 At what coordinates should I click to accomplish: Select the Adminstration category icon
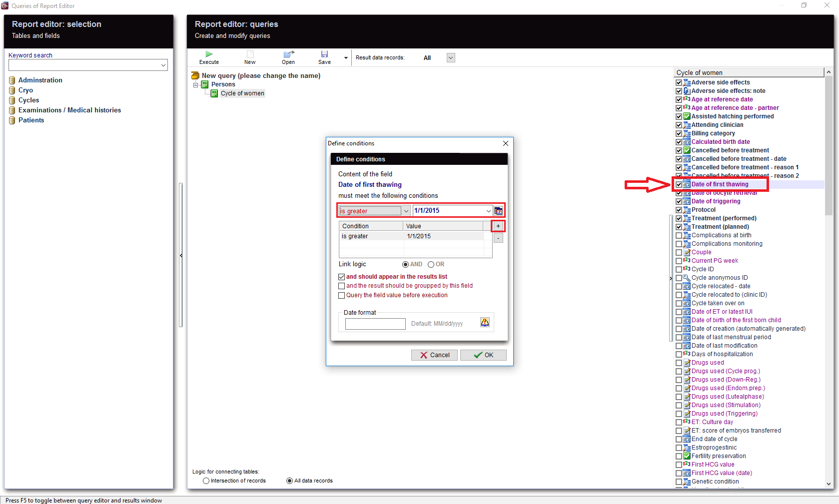tap(12, 80)
